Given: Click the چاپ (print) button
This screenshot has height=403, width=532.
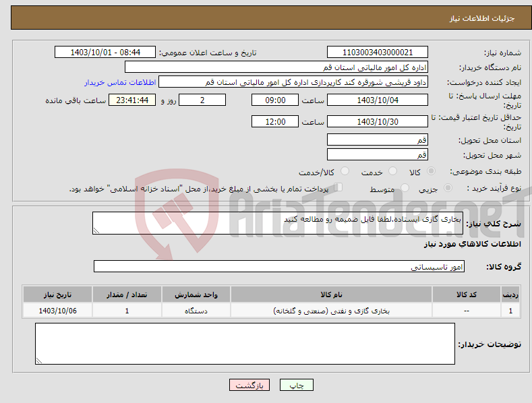Looking at the screenshot, I should coord(296,385).
